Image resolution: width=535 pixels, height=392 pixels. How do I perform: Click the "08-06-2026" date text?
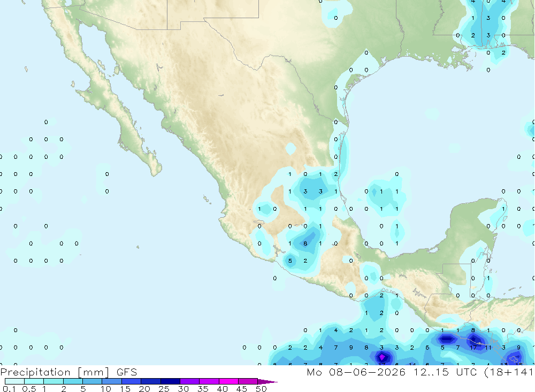tap(367, 372)
